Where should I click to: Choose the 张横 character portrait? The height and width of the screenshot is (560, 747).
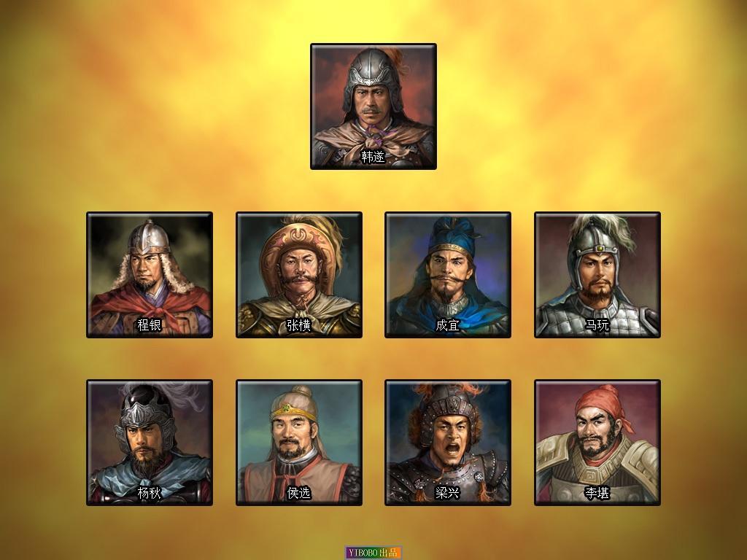(x=299, y=275)
